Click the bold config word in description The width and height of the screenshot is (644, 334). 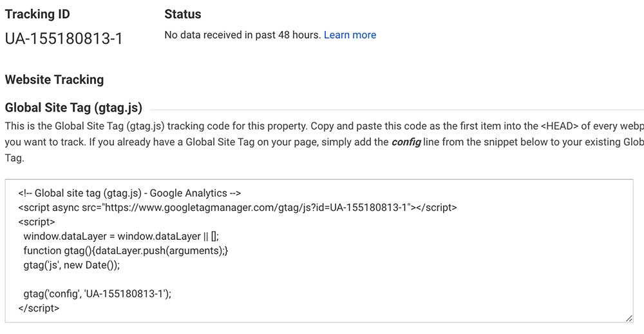pos(406,142)
